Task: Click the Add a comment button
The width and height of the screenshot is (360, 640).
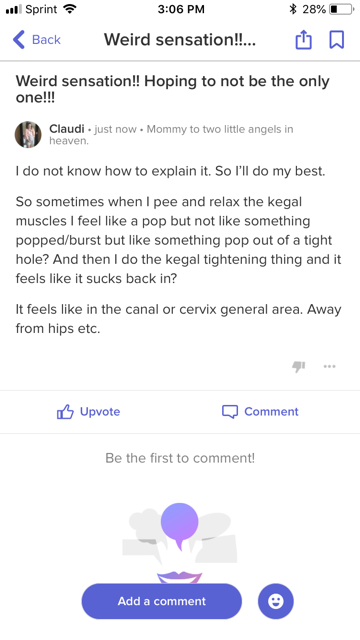Action: [162, 601]
